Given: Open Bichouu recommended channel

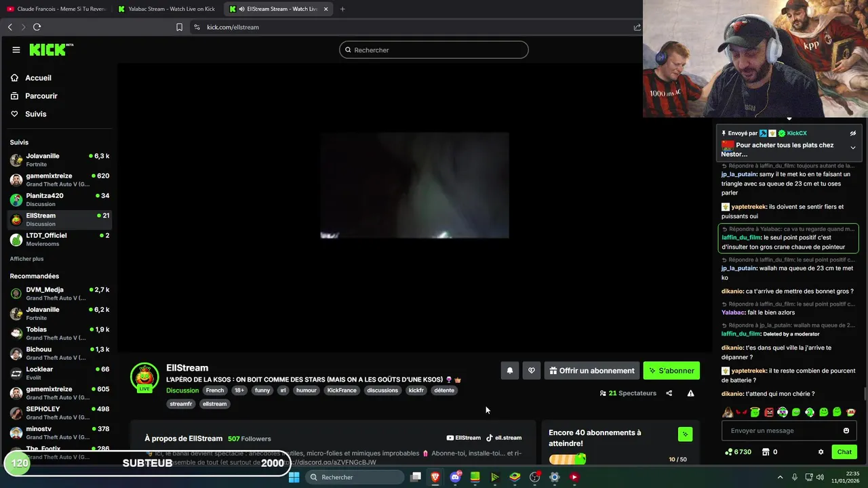Looking at the screenshot, I should 60,353.
